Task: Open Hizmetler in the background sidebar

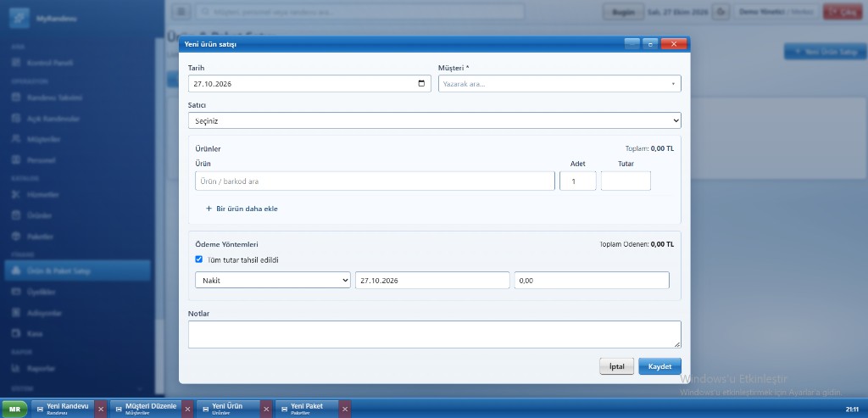Action: [x=77, y=194]
